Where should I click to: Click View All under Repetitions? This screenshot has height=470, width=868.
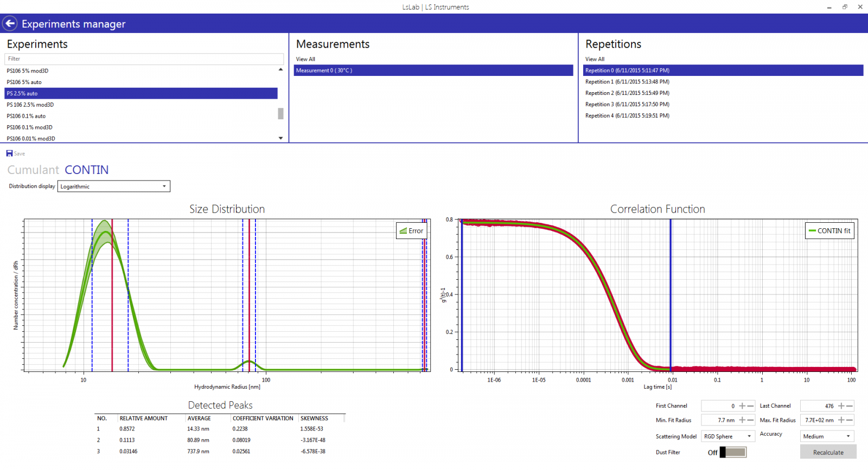(595, 59)
